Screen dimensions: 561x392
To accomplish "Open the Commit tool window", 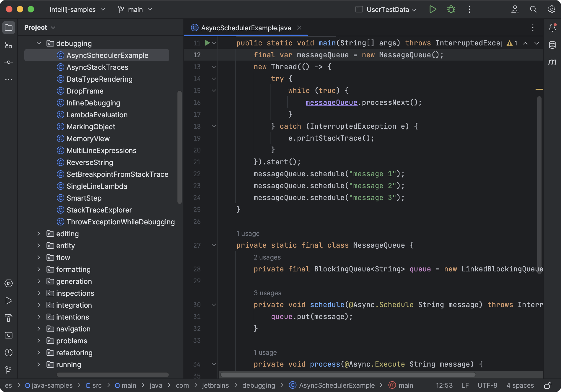I will tap(9, 62).
